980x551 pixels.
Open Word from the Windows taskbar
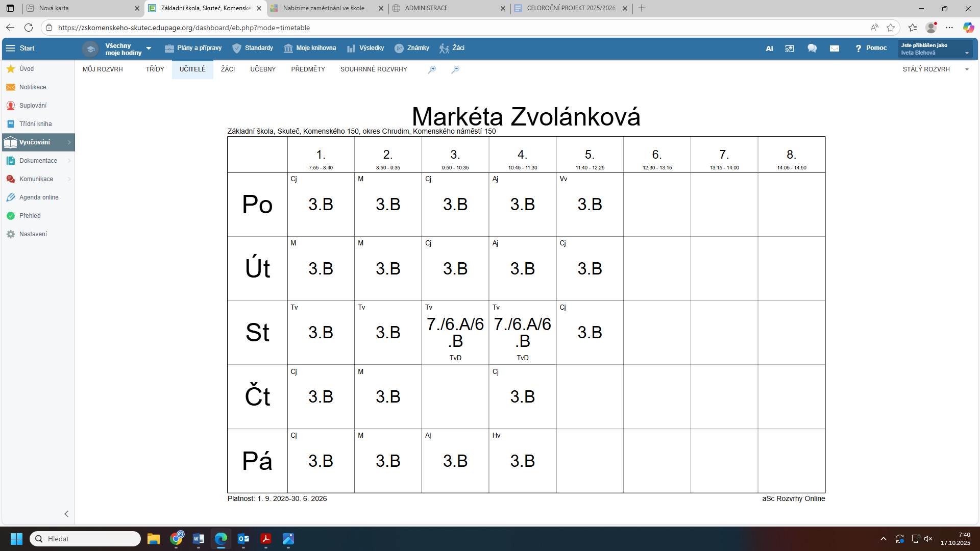(199, 539)
